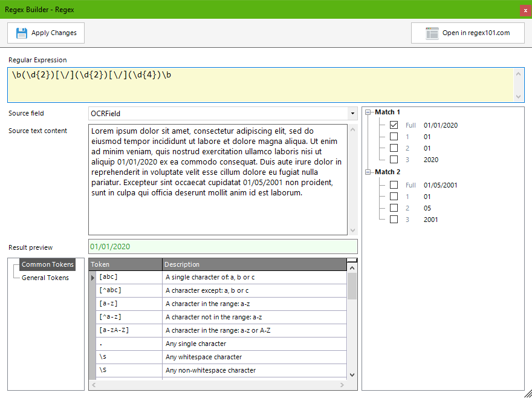
Task: Collapse the Match 1 tree node
Action: [368, 113]
